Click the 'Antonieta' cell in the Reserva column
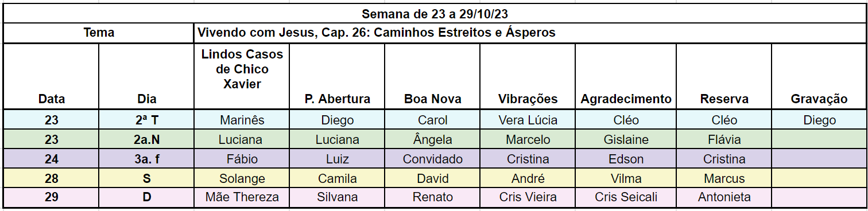This screenshot has height=211, width=868. (x=724, y=197)
